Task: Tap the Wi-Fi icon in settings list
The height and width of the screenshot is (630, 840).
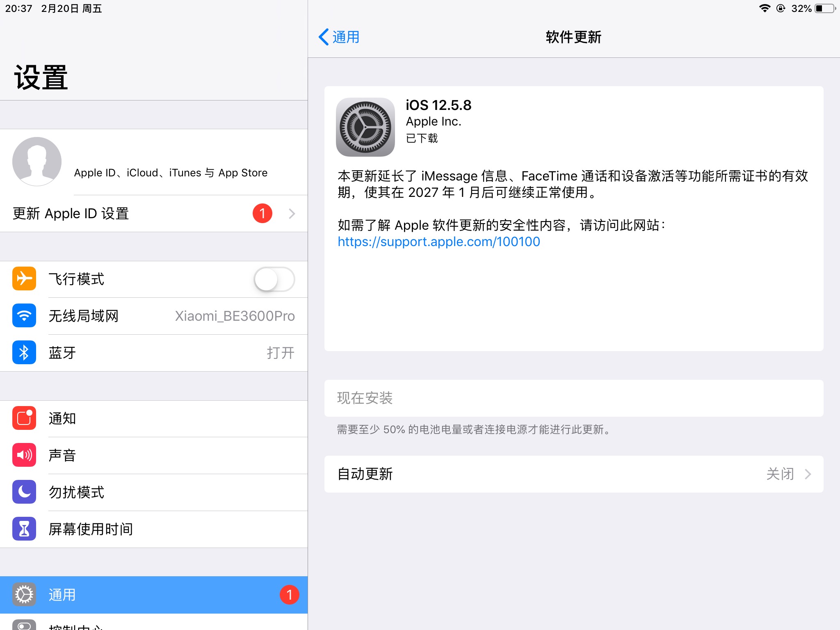Action: [24, 316]
